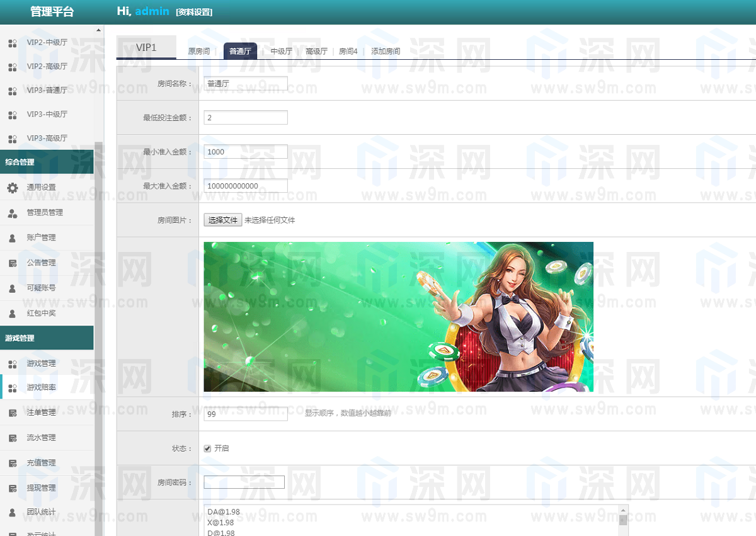Viewport: 756px width, 536px height.
Task: Click the gear icon beside 通用设置
Action: [x=13, y=188]
